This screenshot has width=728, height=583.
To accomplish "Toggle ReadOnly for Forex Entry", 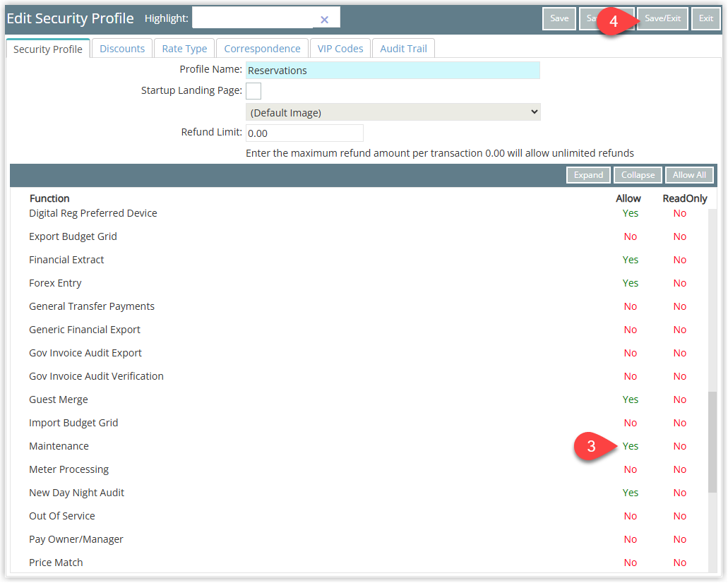I will click(x=680, y=283).
